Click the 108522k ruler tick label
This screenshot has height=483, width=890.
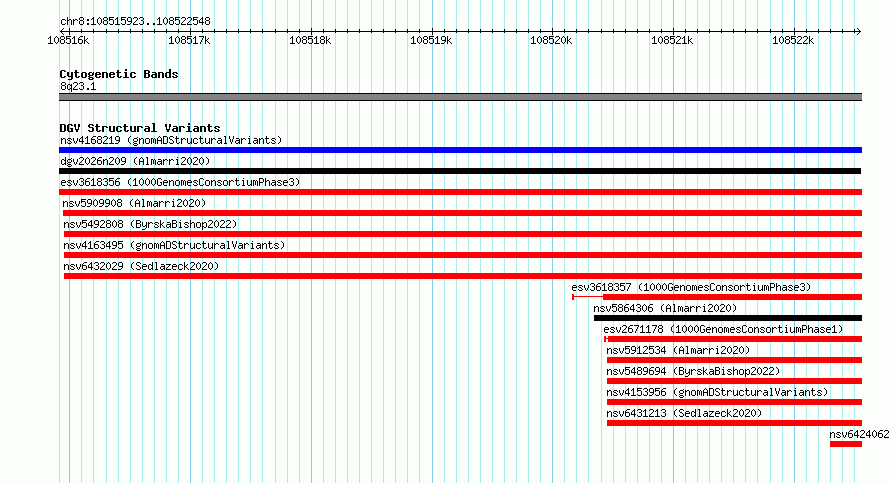pyautogui.click(x=793, y=40)
